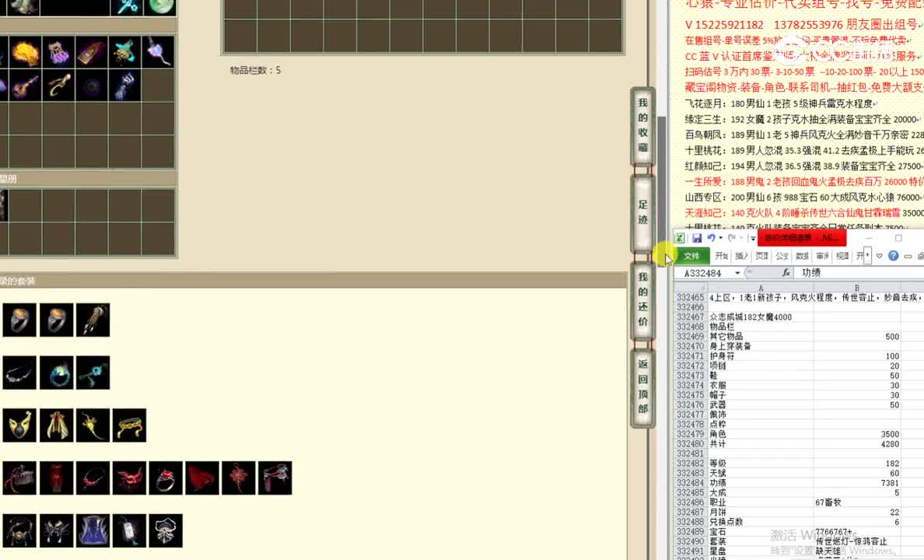
Task: Click the ribbon tabs scroll-right arrow
Action: pos(868,256)
